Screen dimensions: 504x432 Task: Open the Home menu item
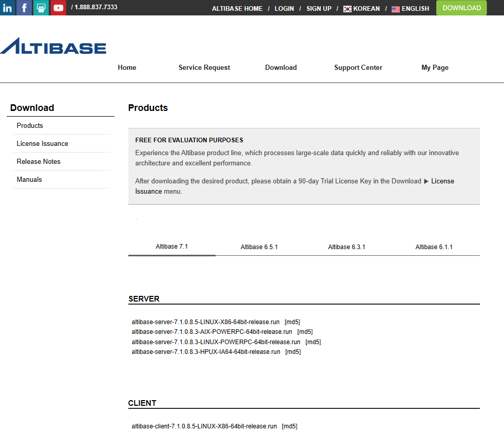(x=127, y=68)
